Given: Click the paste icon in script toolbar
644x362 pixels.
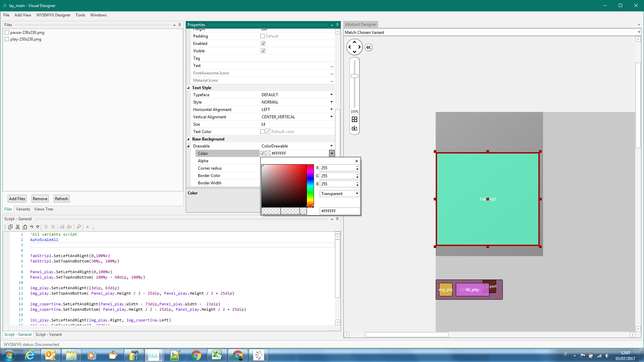Looking at the screenshot, I should click(x=25, y=227).
